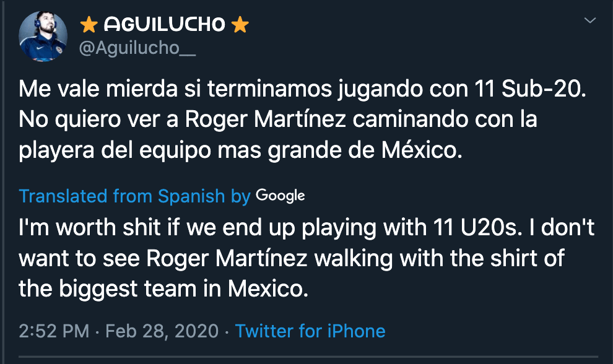Click the Feb 28, 2020 date
The height and width of the screenshot is (364, 613).
click(162, 331)
